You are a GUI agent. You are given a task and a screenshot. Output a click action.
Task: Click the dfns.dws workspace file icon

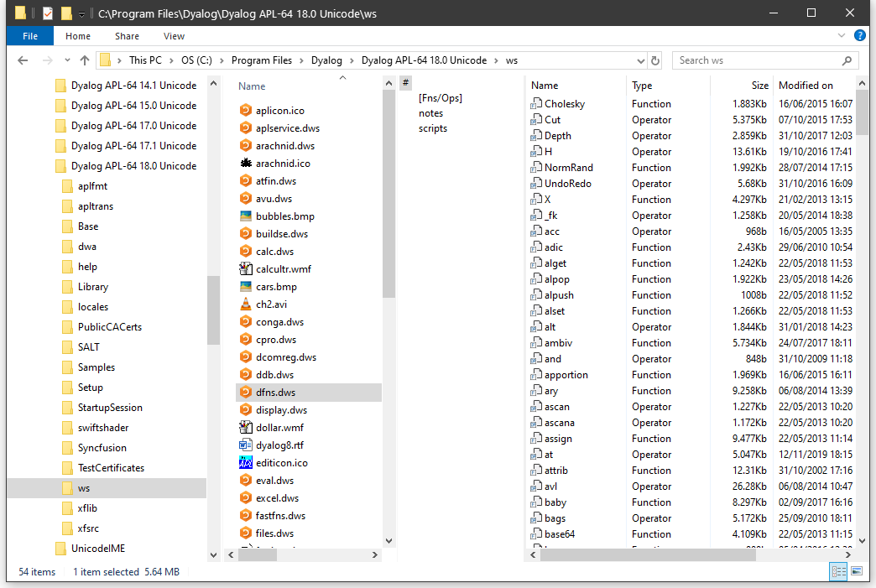pyautogui.click(x=246, y=393)
